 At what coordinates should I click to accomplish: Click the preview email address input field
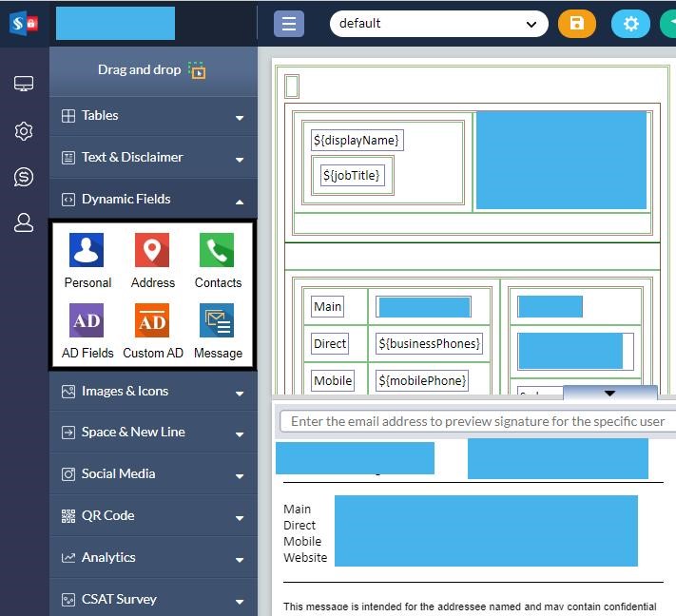click(x=477, y=421)
